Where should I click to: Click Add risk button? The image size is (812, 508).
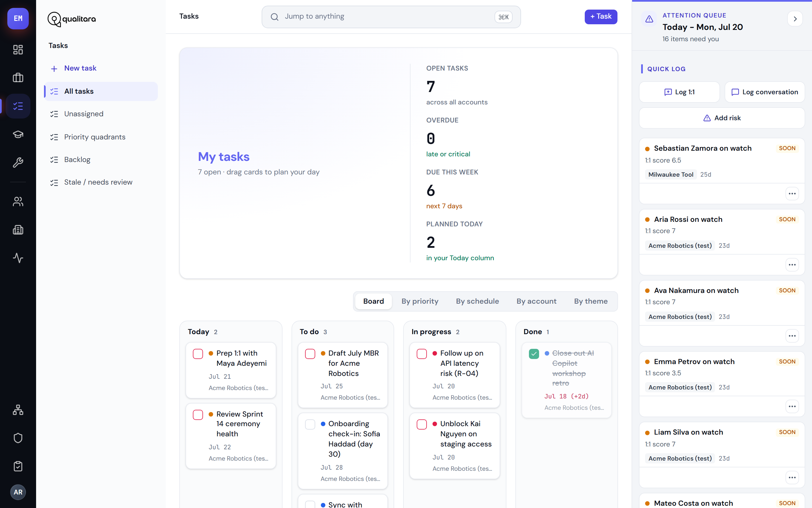(722, 118)
